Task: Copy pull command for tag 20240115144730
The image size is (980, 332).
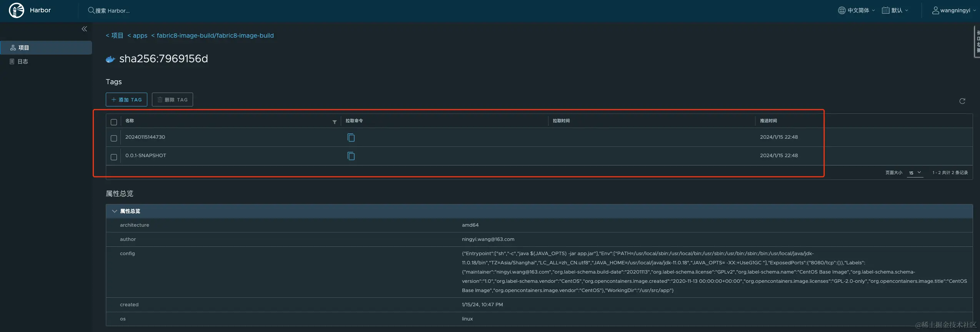Action: tap(351, 138)
